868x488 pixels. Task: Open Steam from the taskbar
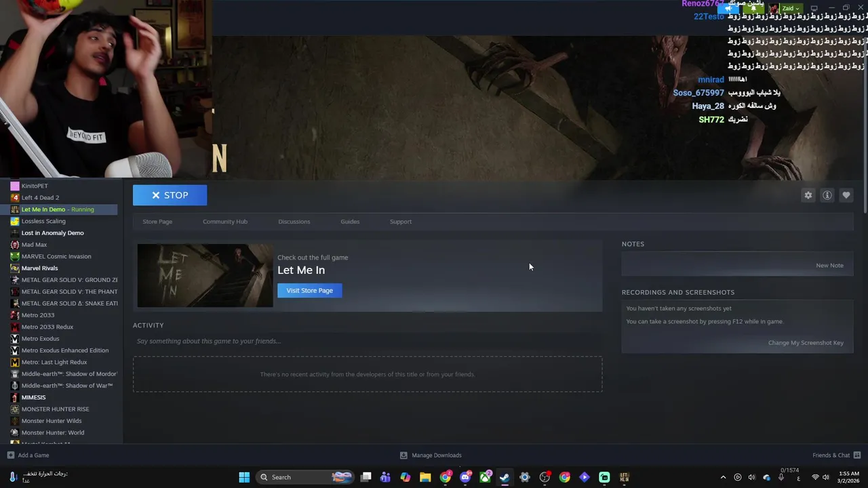(505, 477)
